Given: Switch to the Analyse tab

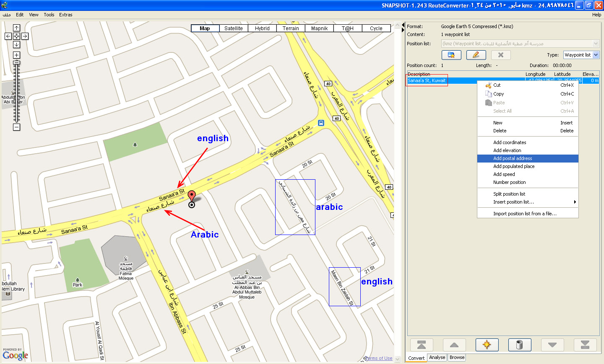Looking at the screenshot, I should (x=437, y=357).
